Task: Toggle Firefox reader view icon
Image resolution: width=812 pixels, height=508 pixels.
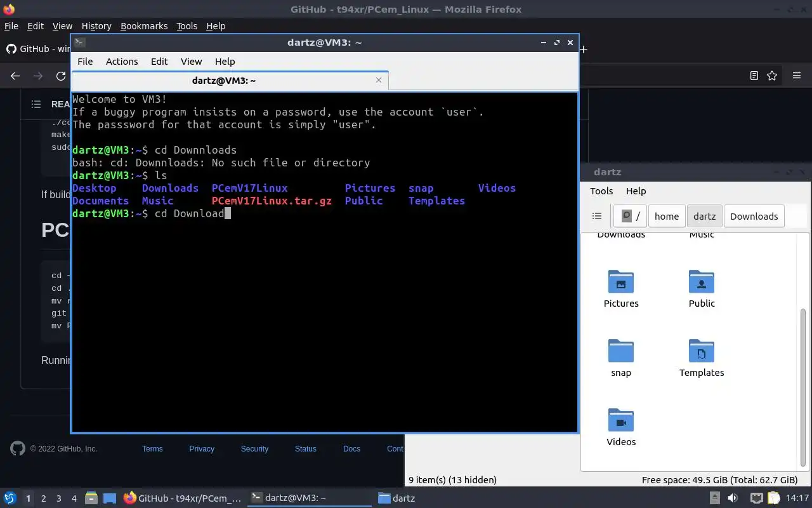Action: [754, 76]
